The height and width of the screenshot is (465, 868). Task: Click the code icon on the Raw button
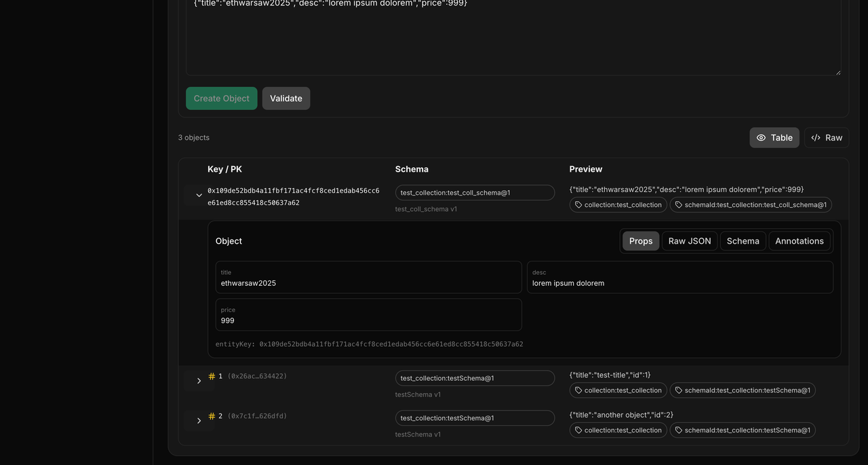coord(815,137)
